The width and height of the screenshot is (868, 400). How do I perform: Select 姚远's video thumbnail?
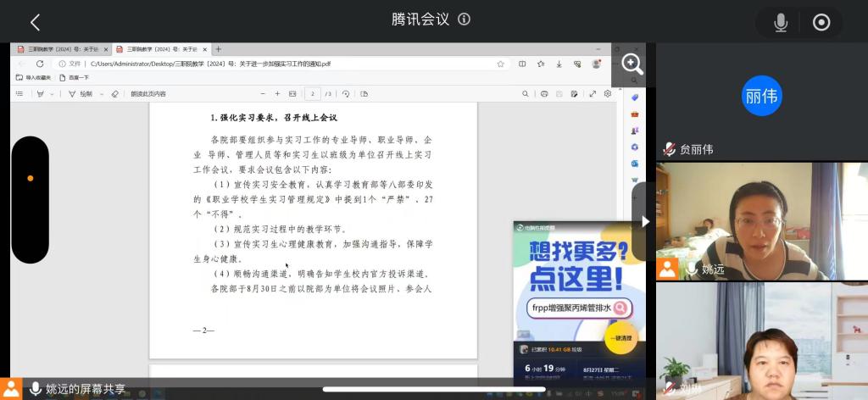click(x=761, y=221)
